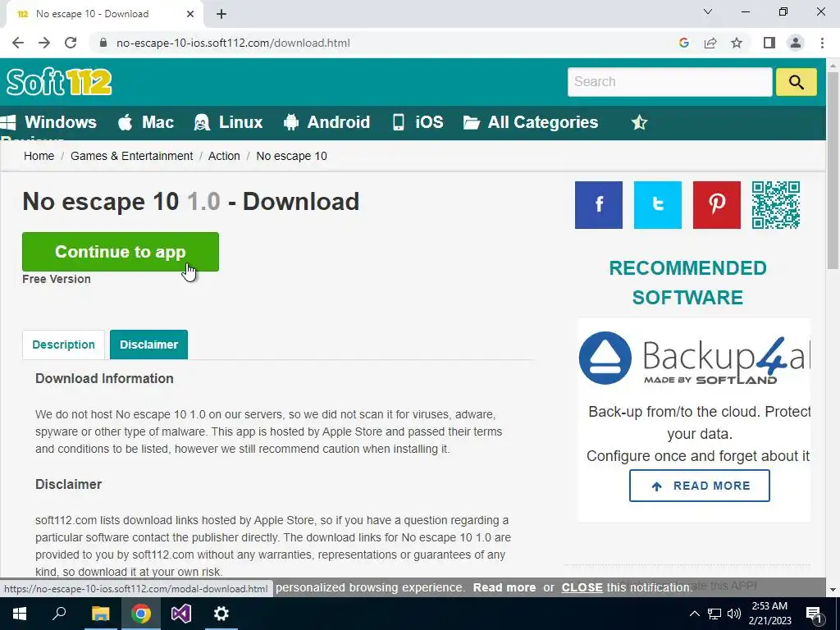840x630 pixels.
Task: Open All Categories menu
Action: pos(531,122)
